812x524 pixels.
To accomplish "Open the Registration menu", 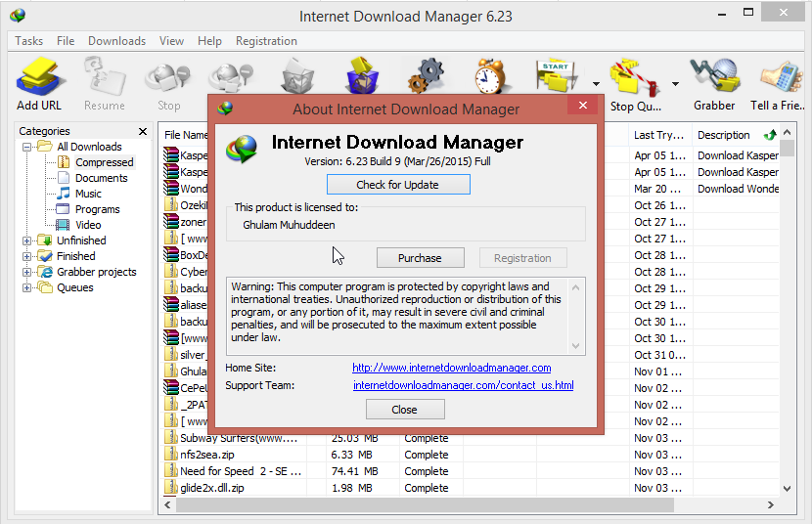I will click(266, 41).
